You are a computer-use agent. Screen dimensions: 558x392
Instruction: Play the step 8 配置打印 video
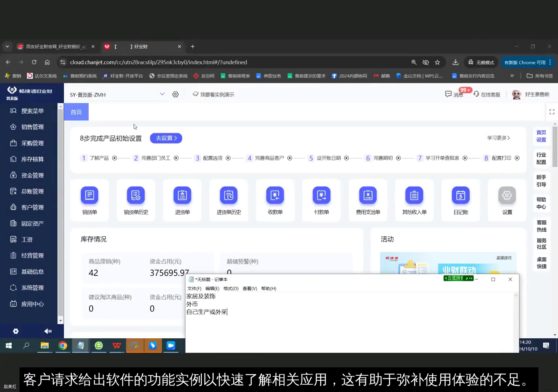tap(517, 158)
